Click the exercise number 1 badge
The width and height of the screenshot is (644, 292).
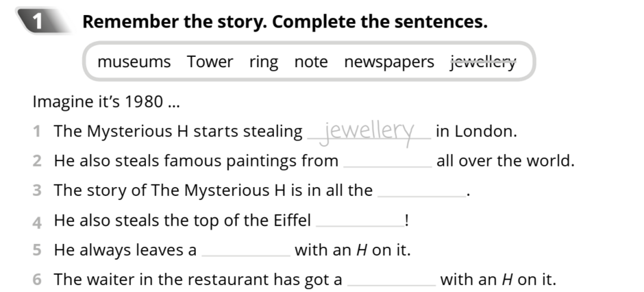[42, 21]
